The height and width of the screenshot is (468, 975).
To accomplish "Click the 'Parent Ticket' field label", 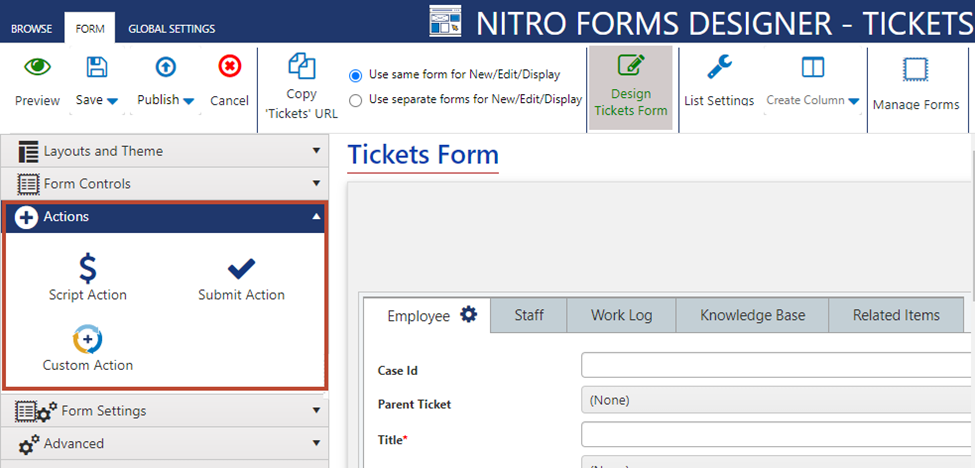I will (x=414, y=405).
